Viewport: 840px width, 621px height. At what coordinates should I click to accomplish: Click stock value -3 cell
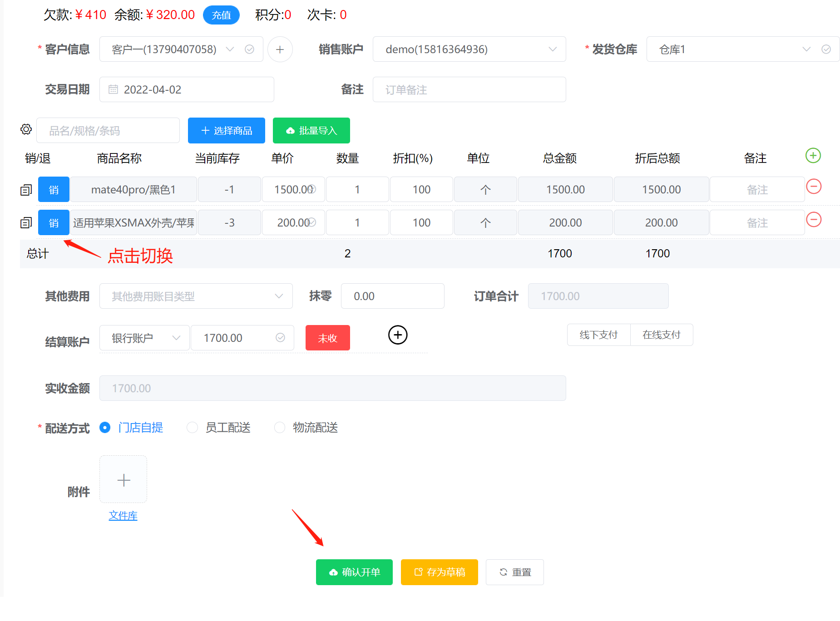(229, 222)
